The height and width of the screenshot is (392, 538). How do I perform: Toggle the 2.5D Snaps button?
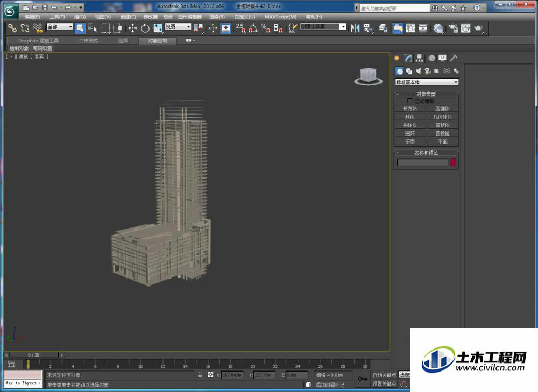pos(240,28)
